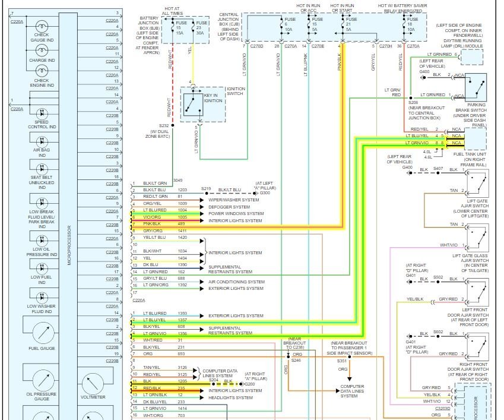
Task: Click the Voltmeter dial symbol
Action: pyautogui.click(x=93, y=384)
